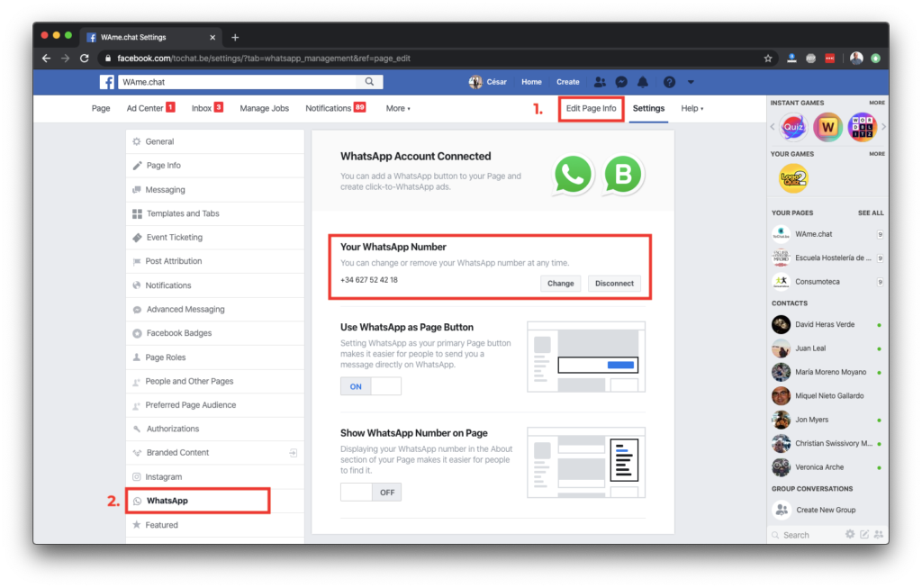Click the create group icon near search
This screenshot has height=588, width=922.
point(879,535)
